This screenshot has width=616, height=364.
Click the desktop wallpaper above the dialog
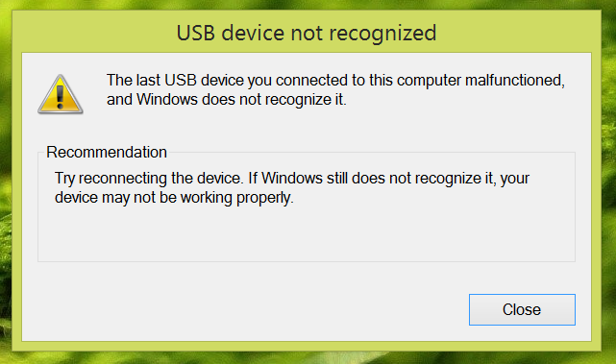click(307, 4)
